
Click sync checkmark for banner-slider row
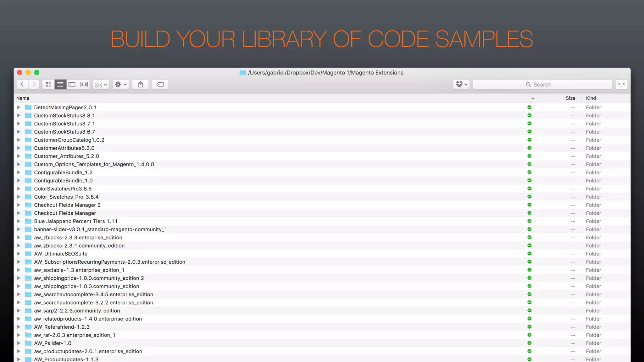pos(530,229)
